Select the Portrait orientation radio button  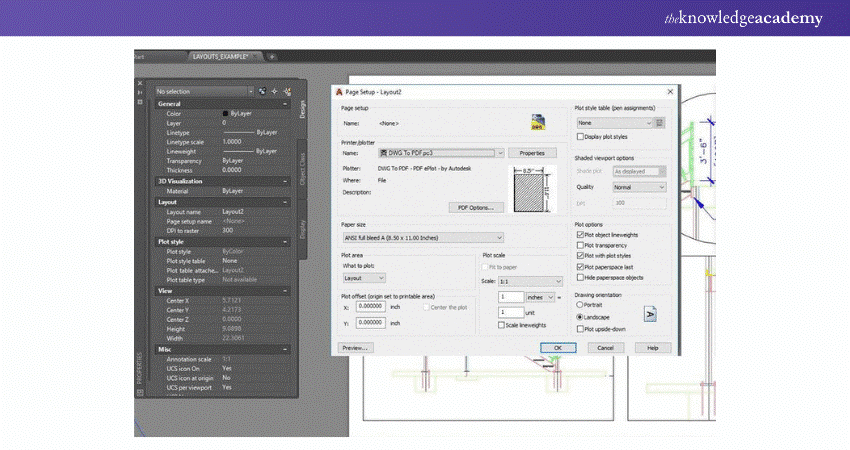click(582, 306)
